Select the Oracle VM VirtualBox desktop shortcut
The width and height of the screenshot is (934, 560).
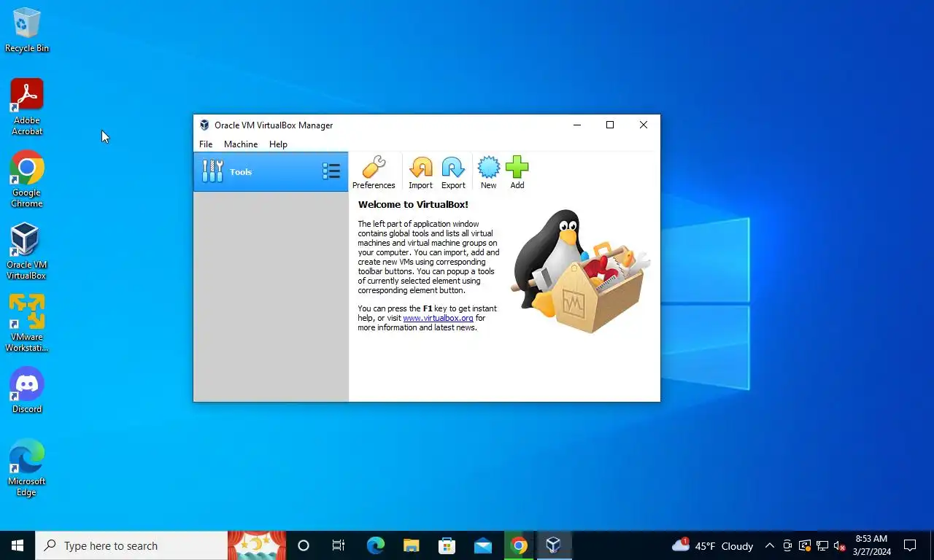[x=26, y=252]
